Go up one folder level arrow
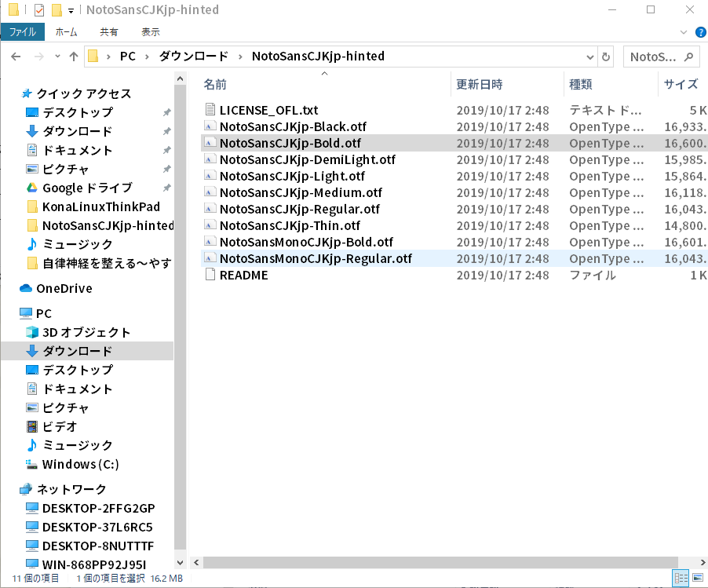The image size is (708, 588). click(x=74, y=57)
